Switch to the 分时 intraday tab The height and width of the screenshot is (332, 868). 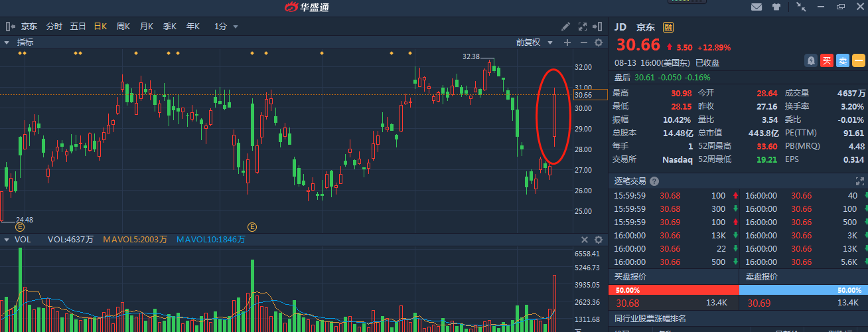pos(54,27)
